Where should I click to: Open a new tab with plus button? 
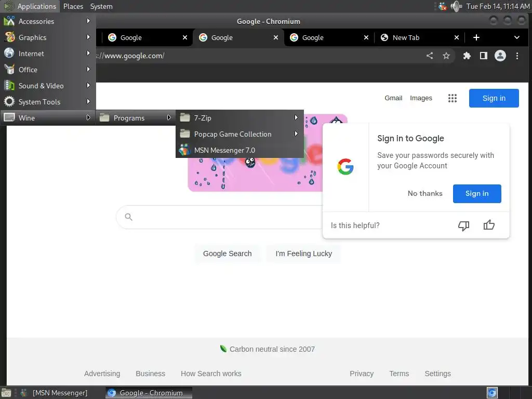click(476, 37)
